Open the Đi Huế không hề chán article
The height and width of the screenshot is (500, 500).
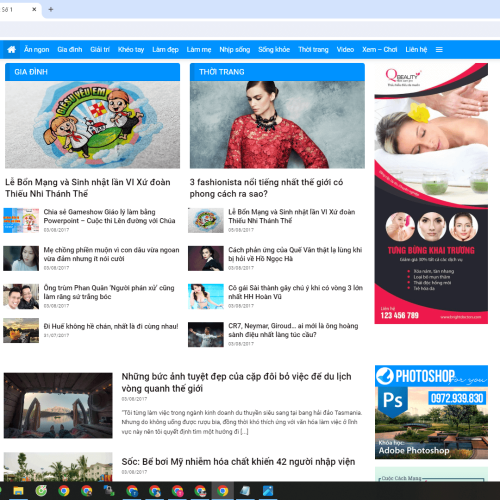[x=111, y=326]
